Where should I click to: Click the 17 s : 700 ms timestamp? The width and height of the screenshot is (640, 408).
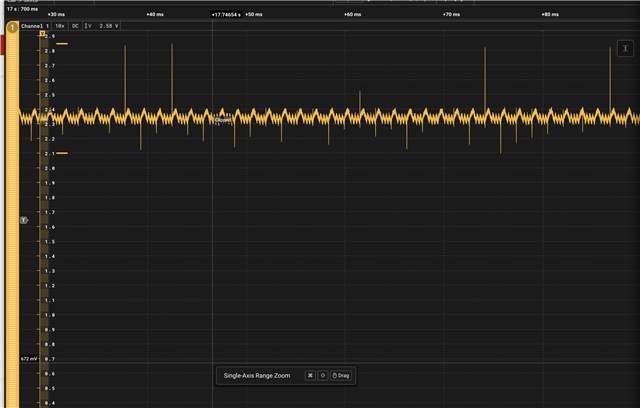tap(22, 9)
